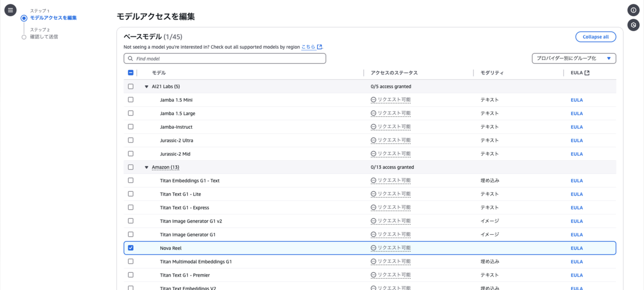Check the Amazon group checkbox
The height and width of the screenshot is (290, 644).
130,167
